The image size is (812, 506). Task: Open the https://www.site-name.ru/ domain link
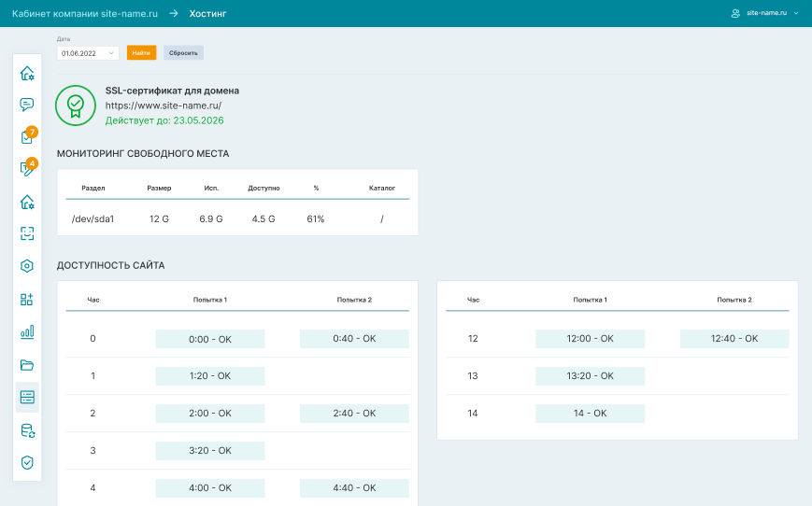point(164,105)
